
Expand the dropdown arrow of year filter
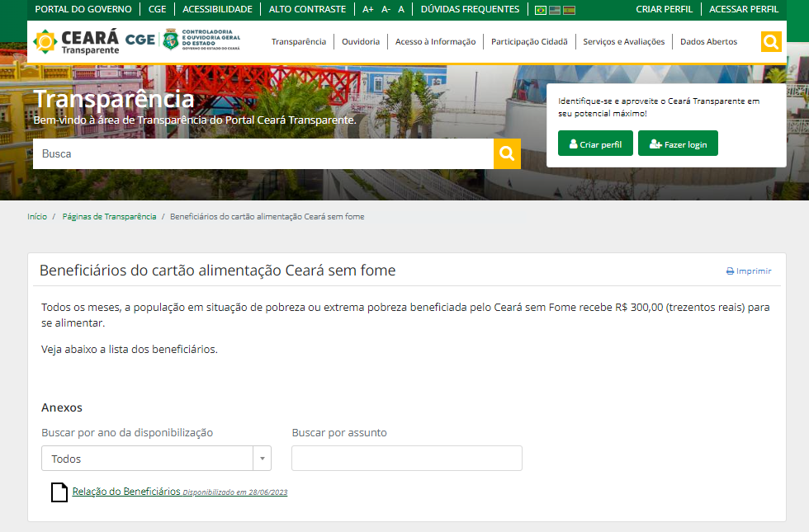263,459
